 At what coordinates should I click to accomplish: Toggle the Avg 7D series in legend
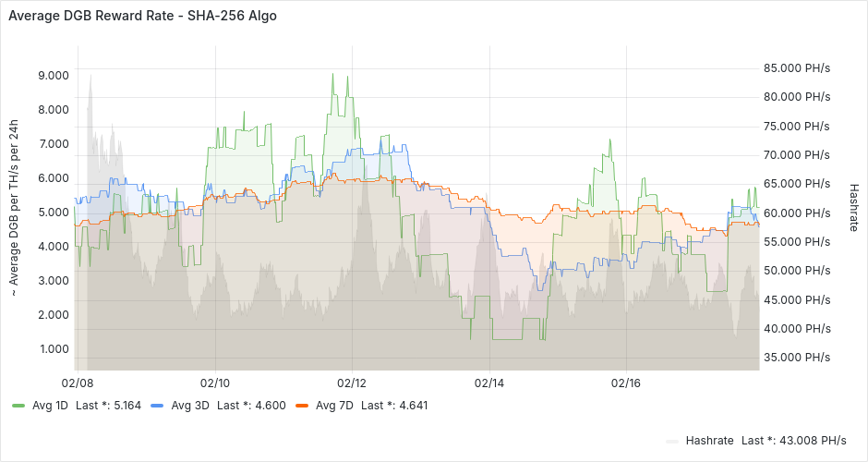pos(335,405)
